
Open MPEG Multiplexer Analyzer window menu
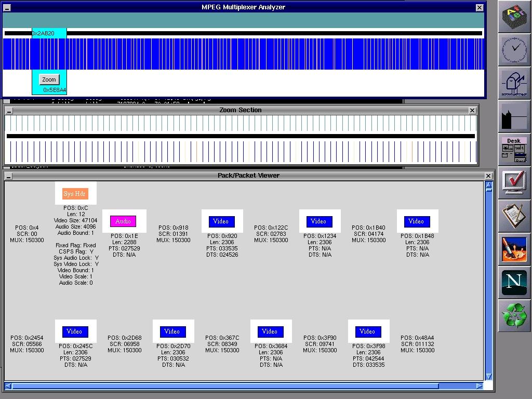tap(7, 7)
